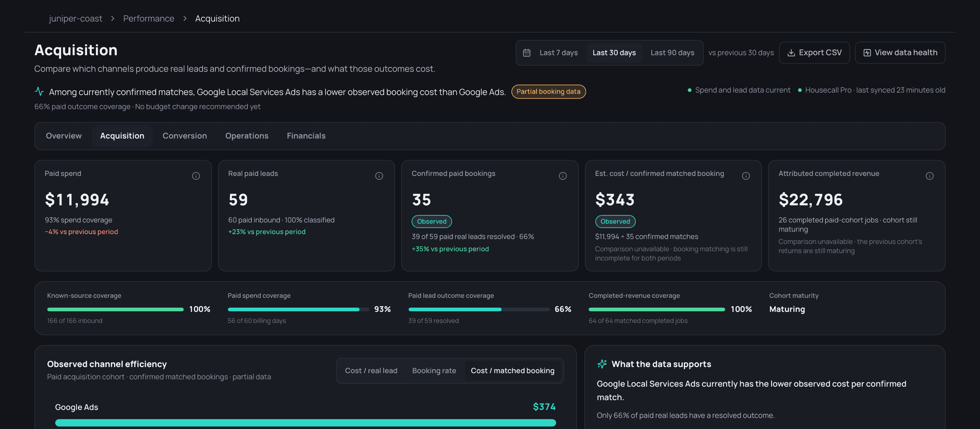Click the Partial booking data badge
This screenshot has width=980, height=429.
point(548,92)
